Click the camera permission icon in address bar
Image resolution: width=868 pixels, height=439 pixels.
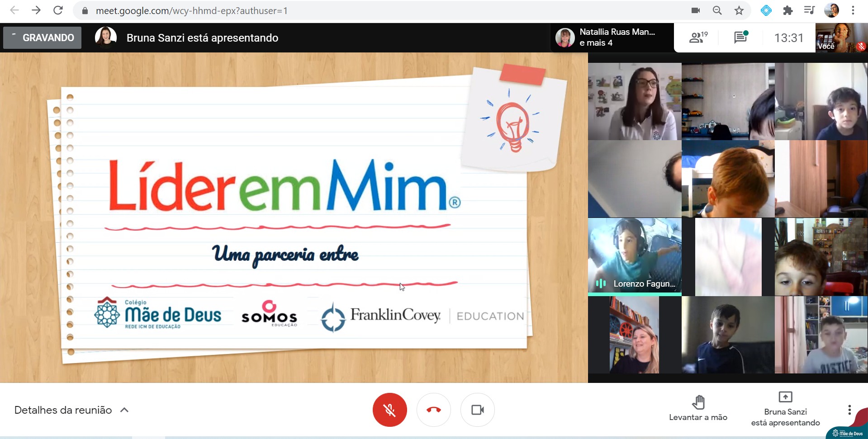tap(696, 10)
